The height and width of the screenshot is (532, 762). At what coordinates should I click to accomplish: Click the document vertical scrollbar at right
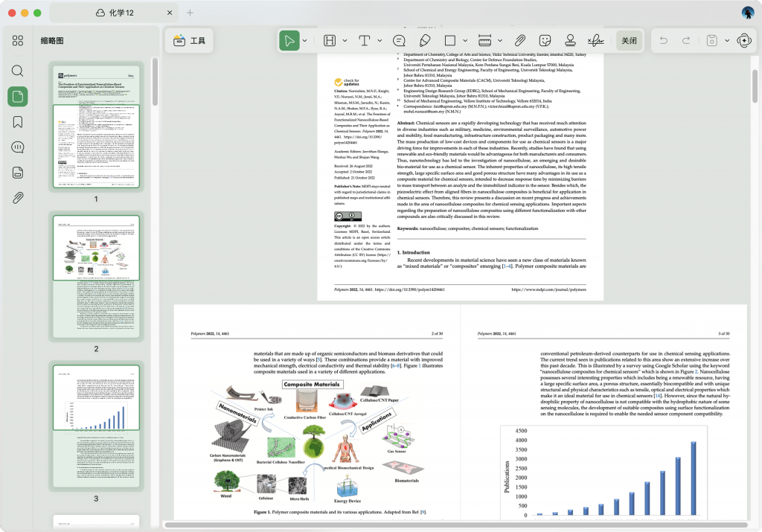pos(755,86)
